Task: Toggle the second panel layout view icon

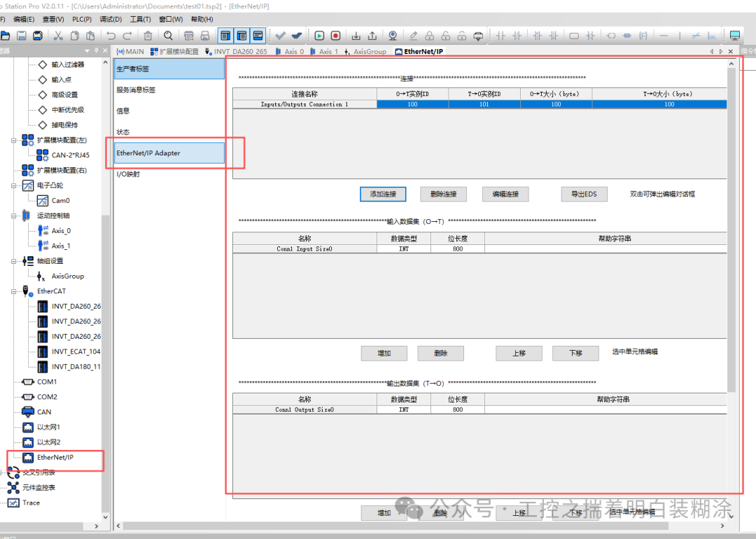Action: click(x=241, y=36)
